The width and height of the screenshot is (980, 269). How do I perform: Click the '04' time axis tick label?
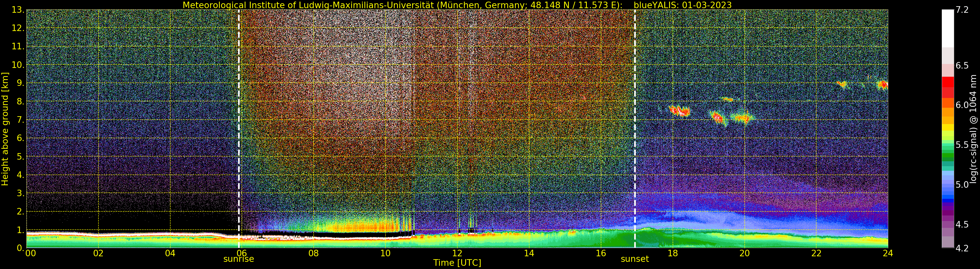point(170,253)
